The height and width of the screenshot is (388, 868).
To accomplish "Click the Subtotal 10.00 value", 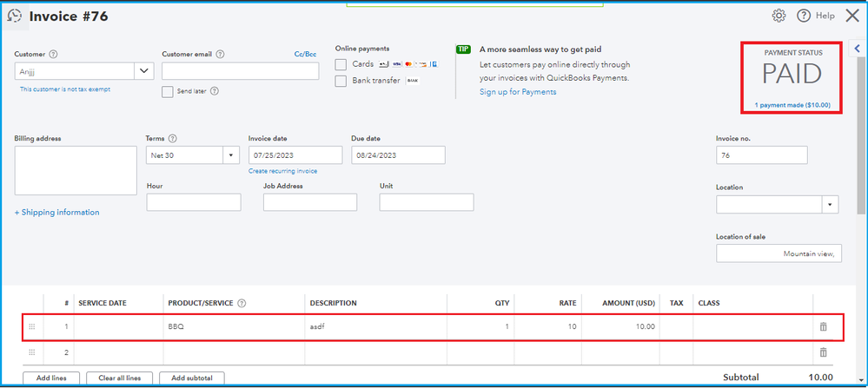I will pyautogui.click(x=820, y=378).
